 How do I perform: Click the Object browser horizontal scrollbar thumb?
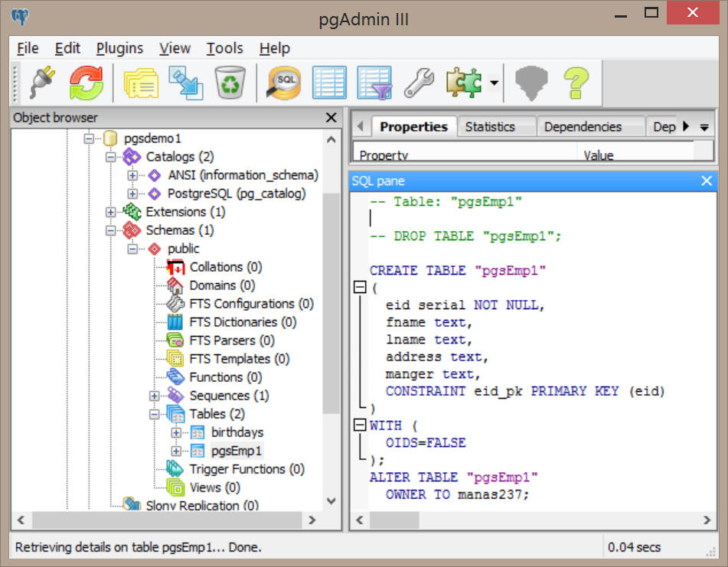pyautogui.click(x=167, y=520)
